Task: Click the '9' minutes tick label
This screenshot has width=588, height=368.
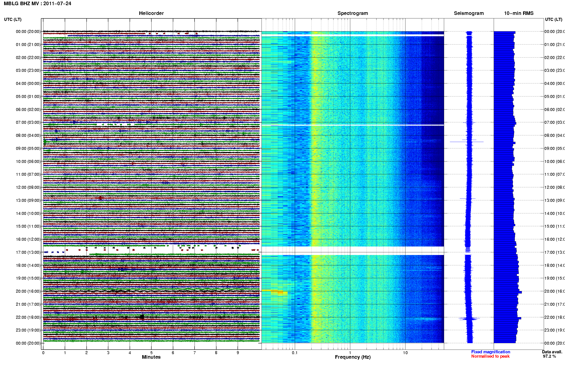Action: pos(238,352)
